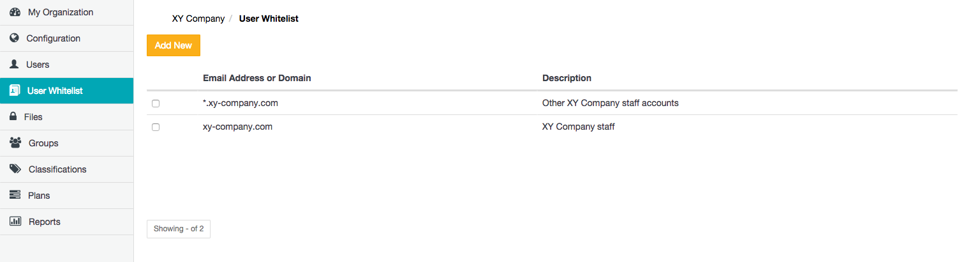
Task: Click the Description column header
Action: (x=567, y=78)
